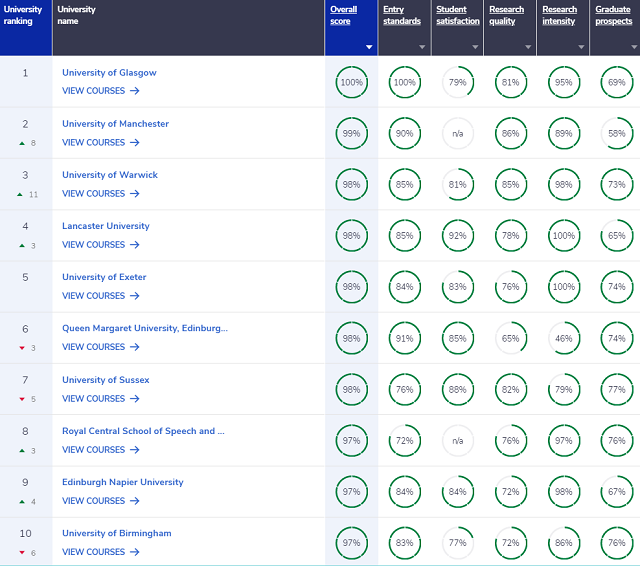View courses for Royal Central School

tap(101, 450)
